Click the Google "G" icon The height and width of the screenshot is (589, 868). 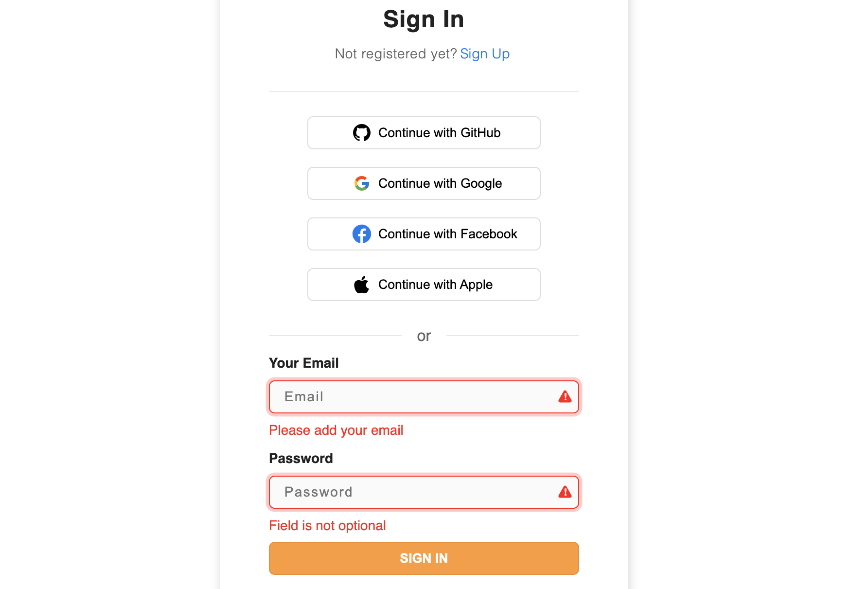tap(362, 183)
